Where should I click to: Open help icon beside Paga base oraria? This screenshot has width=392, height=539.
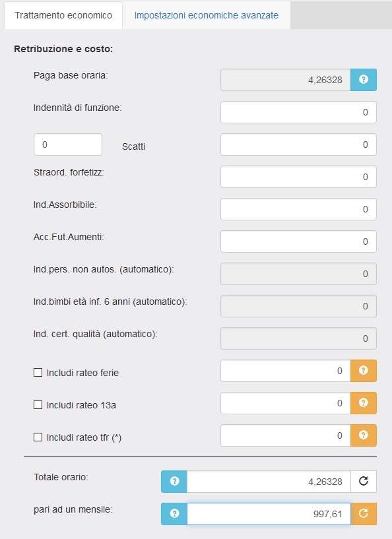pos(364,80)
